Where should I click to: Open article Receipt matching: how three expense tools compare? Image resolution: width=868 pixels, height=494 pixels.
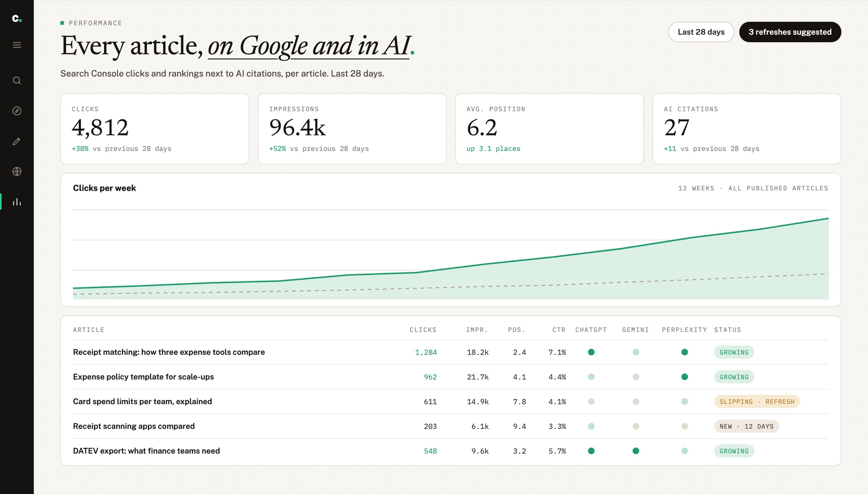coord(169,352)
